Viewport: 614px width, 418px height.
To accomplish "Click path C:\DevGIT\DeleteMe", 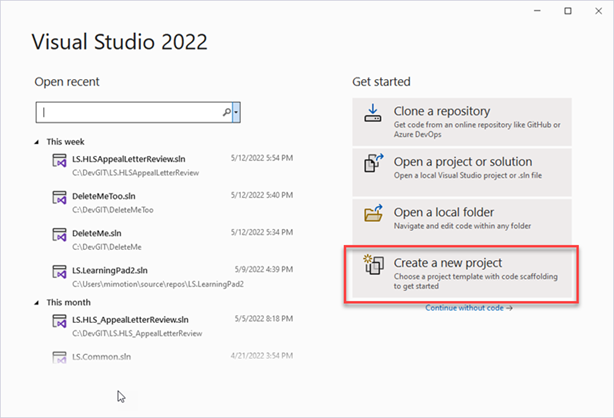I will point(107,247).
